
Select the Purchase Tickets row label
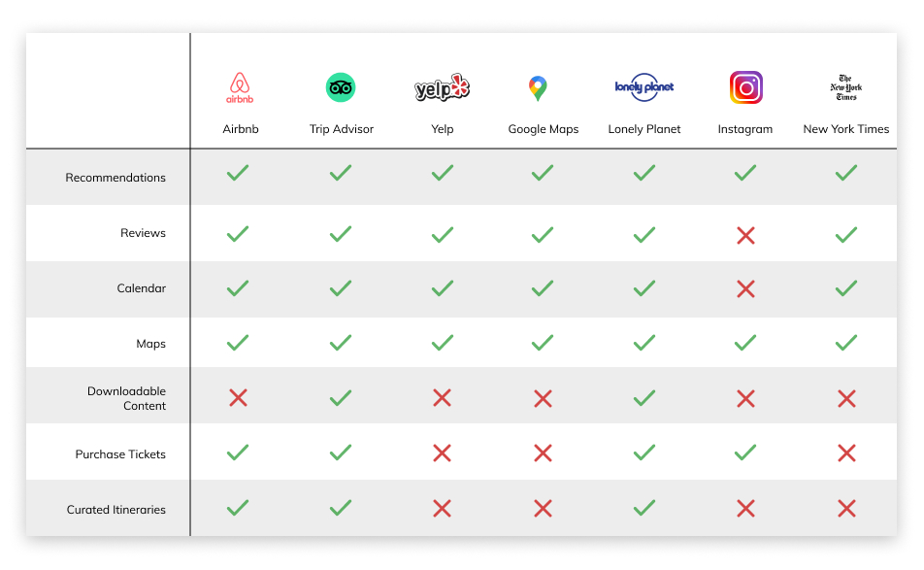pos(120,453)
